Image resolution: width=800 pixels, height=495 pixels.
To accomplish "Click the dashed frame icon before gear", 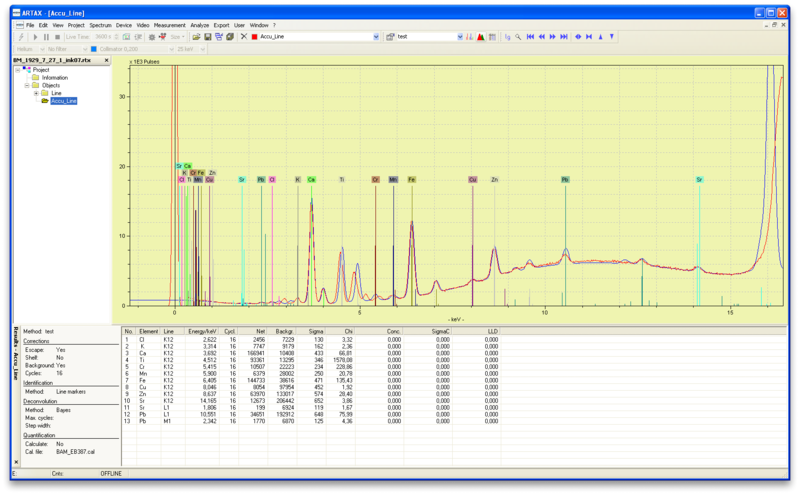I will [138, 37].
